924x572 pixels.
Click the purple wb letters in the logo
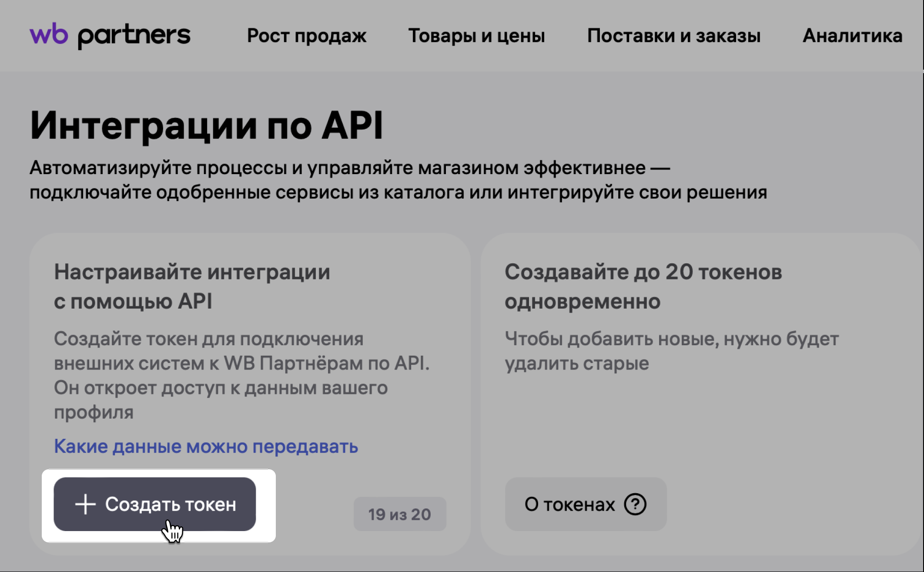(49, 34)
